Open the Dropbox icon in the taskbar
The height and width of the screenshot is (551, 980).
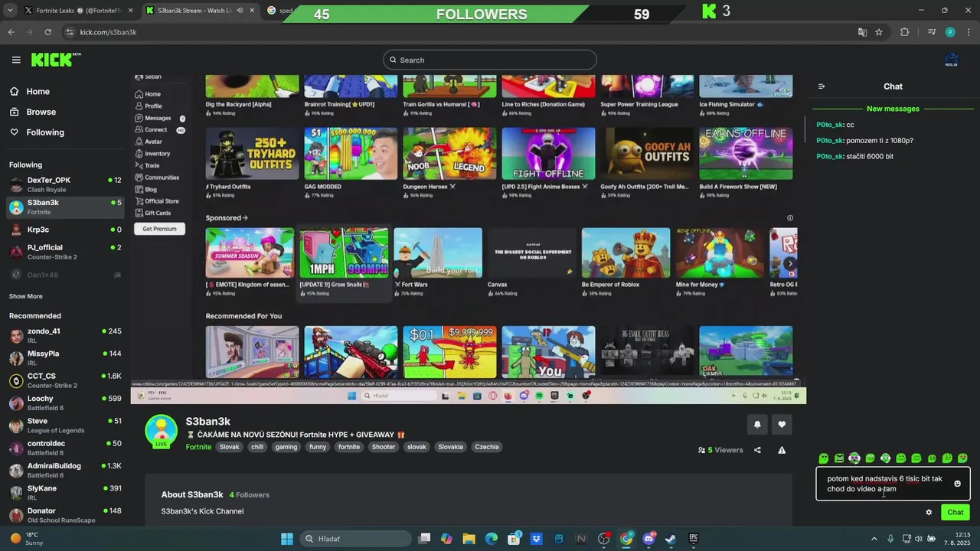tap(537, 539)
